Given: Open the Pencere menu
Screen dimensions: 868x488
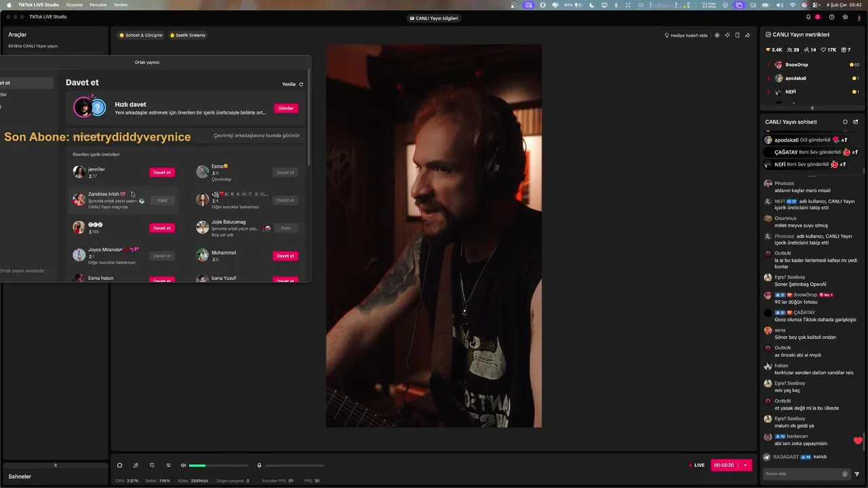Looking at the screenshot, I should pyautogui.click(x=98, y=5).
